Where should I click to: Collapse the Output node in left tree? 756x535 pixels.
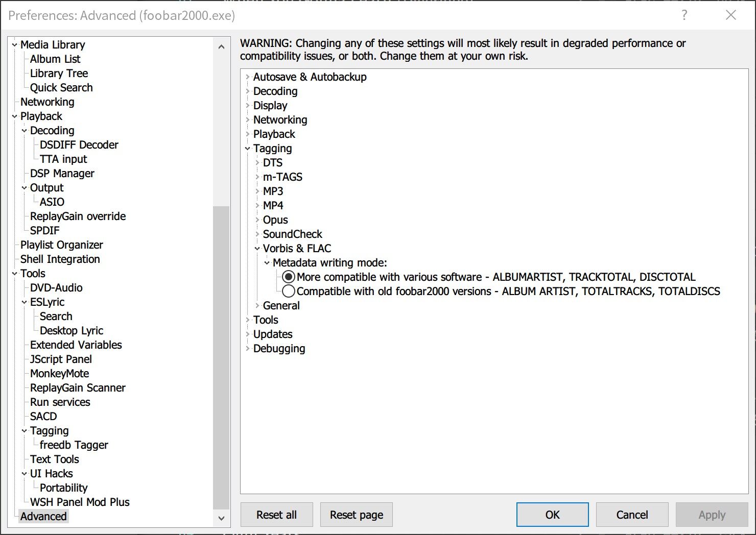pos(25,188)
